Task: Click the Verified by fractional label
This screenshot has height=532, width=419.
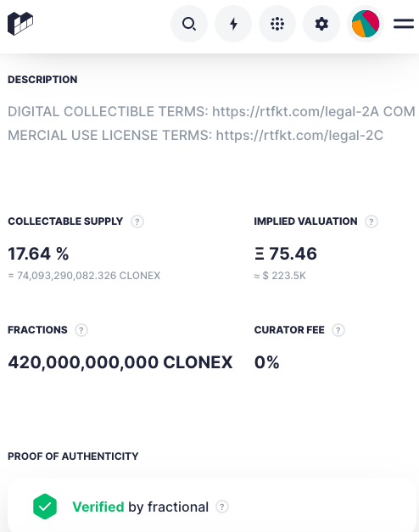Action: [141, 507]
